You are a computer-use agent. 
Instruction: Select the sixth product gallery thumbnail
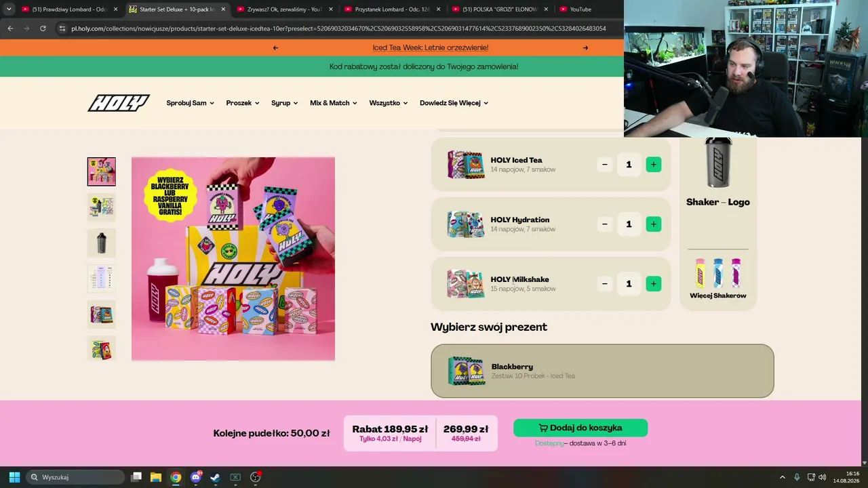tap(101, 348)
